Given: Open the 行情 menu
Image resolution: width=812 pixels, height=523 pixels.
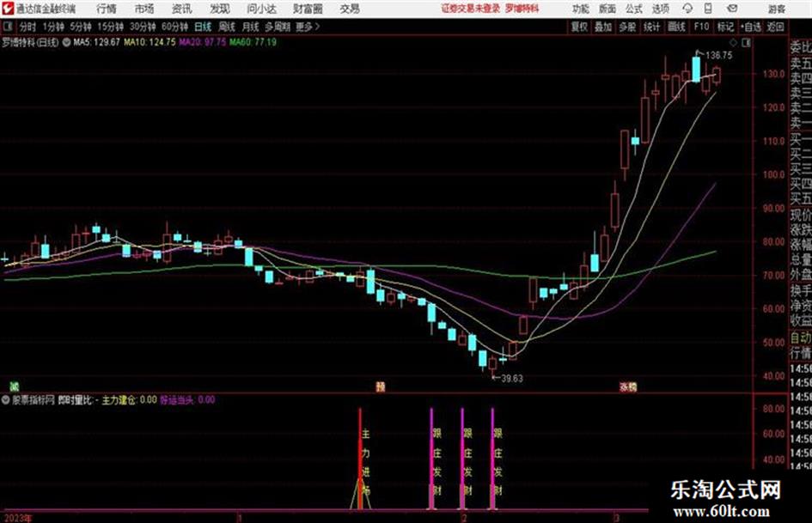Looking at the screenshot, I should click(107, 9).
